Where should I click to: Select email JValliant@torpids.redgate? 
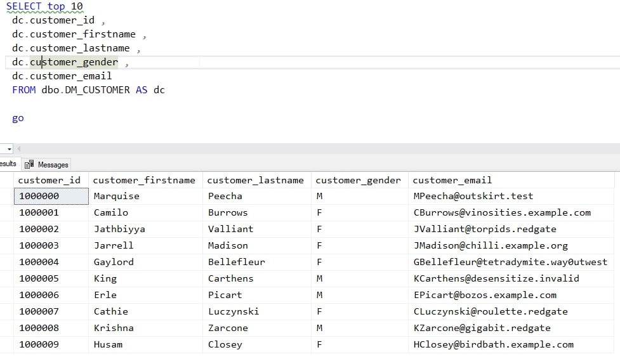pyautogui.click(x=511, y=229)
